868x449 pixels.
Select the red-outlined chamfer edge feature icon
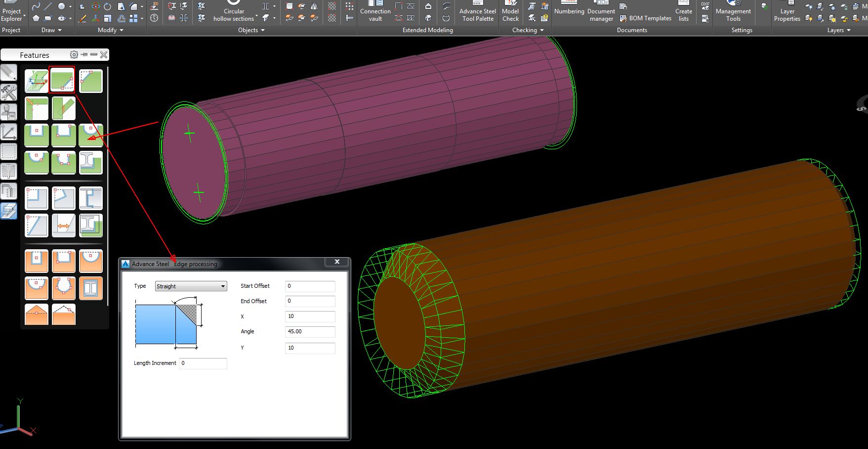[x=62, y=80]
